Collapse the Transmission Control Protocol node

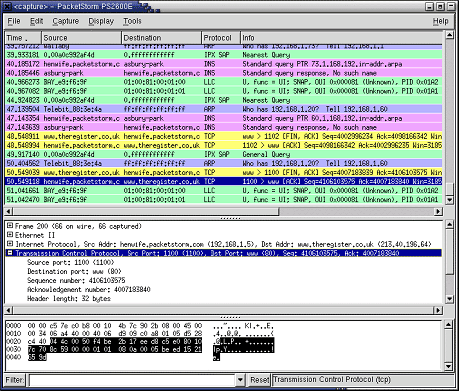10,253
